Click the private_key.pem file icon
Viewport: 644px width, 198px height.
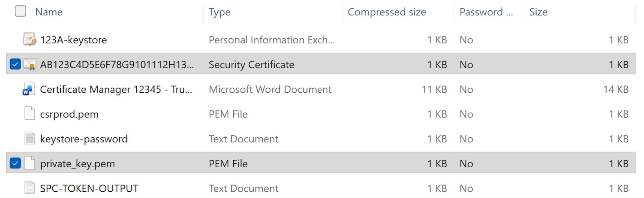coord(29,163)
